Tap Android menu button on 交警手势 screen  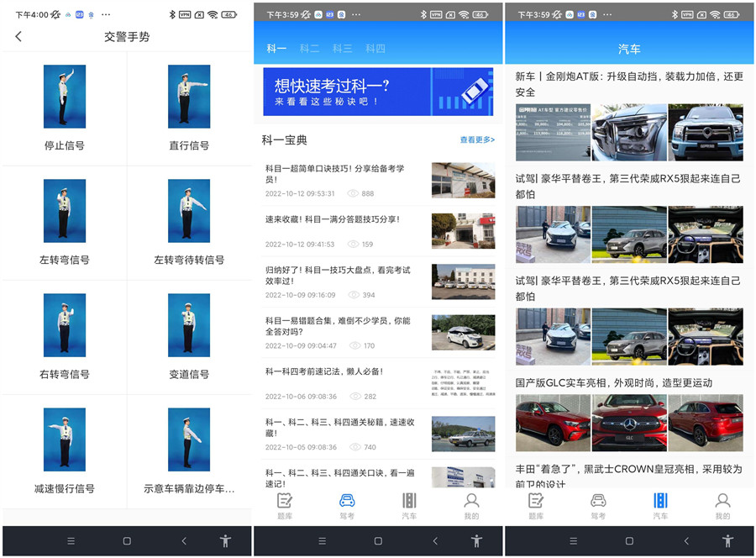coord(71,541)
